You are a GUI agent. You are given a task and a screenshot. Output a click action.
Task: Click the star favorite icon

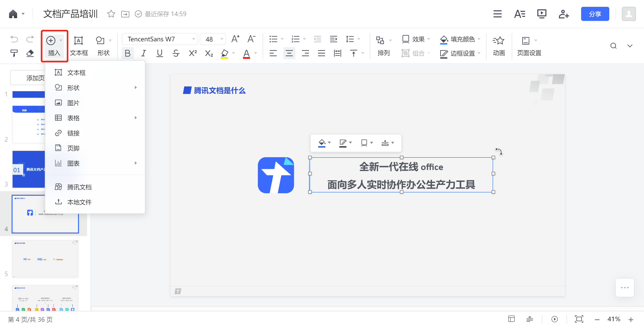tap(111, 14)
